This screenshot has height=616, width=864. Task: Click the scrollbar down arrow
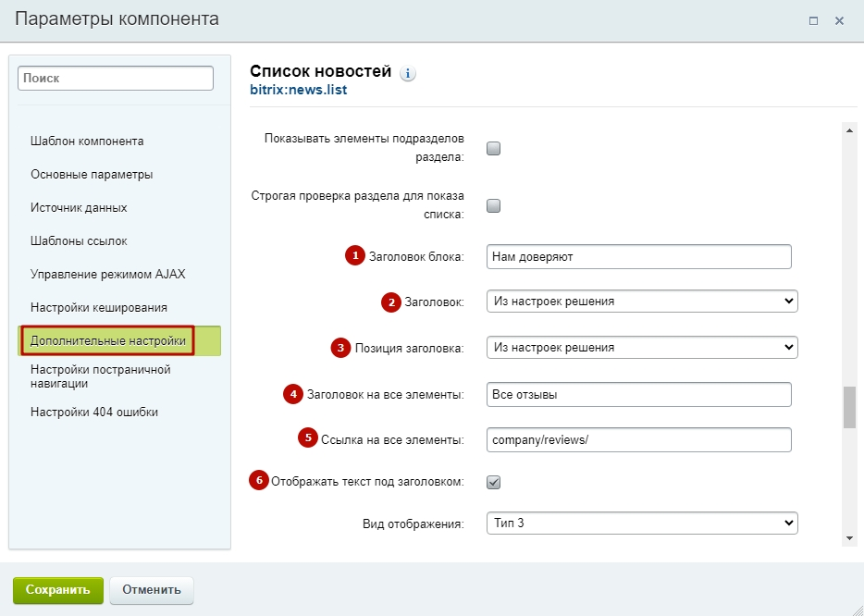pos(849,538)
